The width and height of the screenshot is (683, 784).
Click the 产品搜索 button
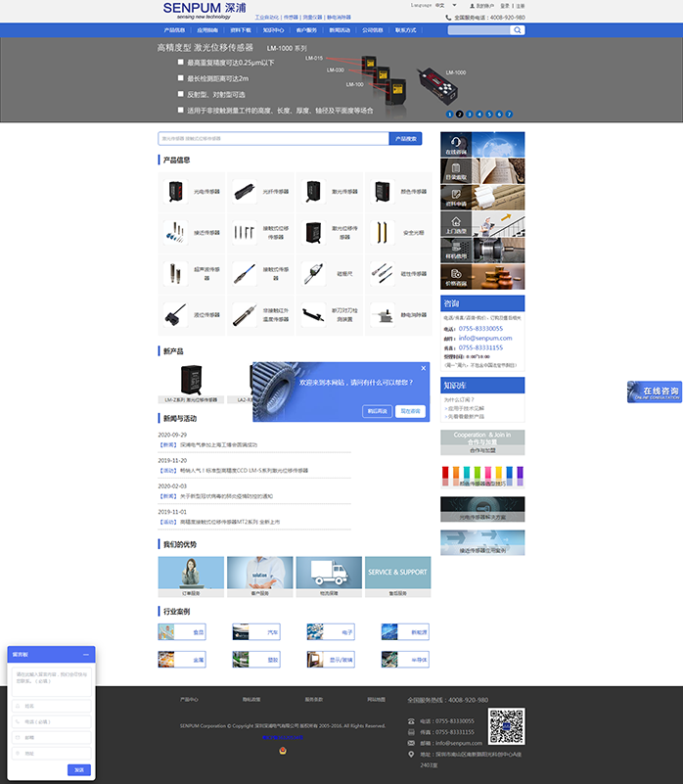click(x=405, y=139)
